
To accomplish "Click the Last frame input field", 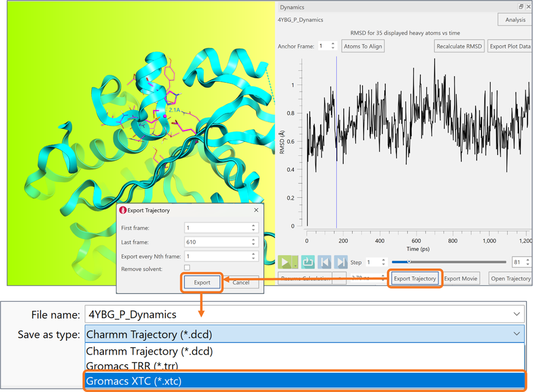I will tap(217, 242).
